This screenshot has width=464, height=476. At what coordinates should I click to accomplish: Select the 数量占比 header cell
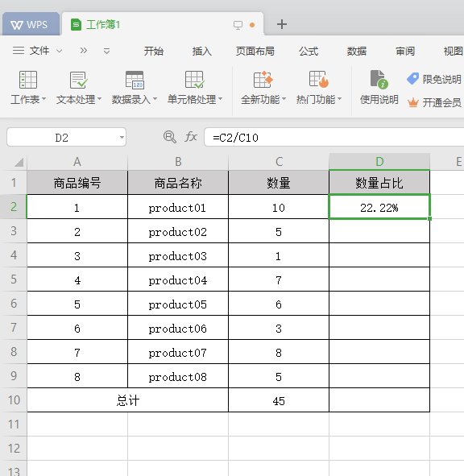[x=379, y=183]
